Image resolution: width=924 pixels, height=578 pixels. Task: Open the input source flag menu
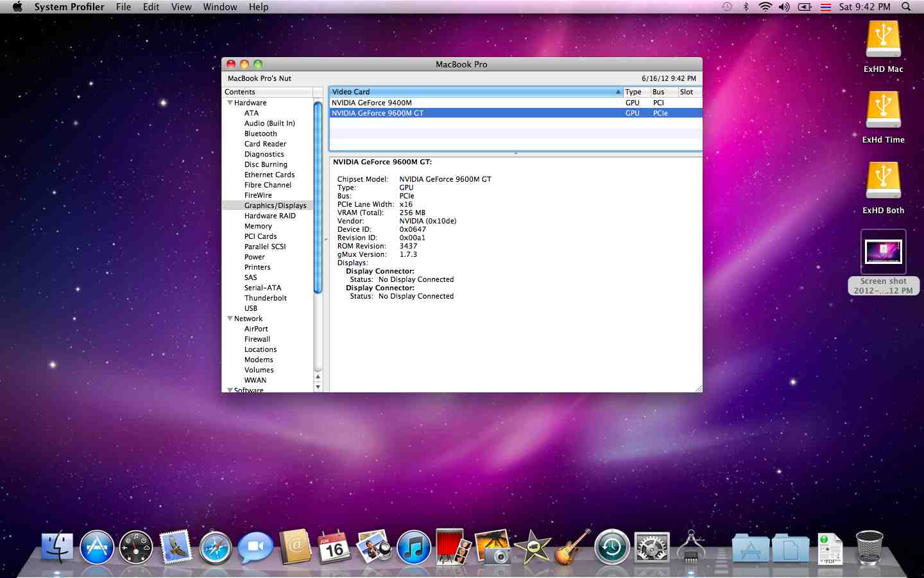pyautogui.click(x=826, y=6)
